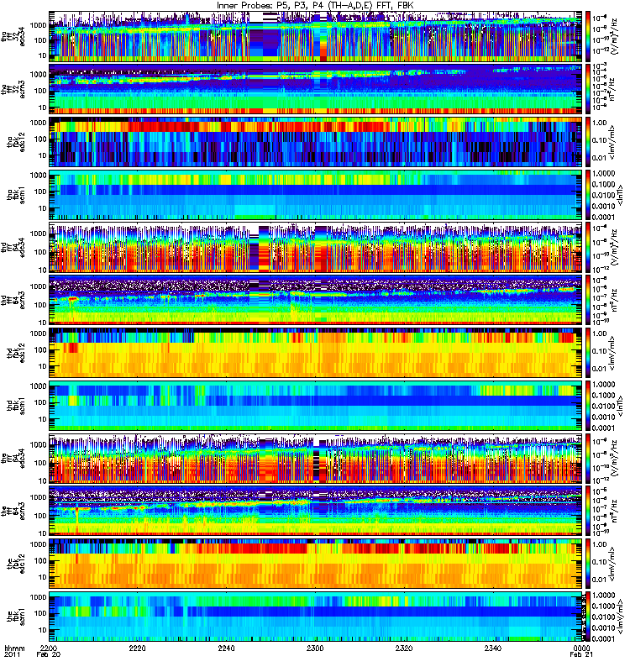Select the thd fbk edc12 filter bank panel

pos(316,353)
